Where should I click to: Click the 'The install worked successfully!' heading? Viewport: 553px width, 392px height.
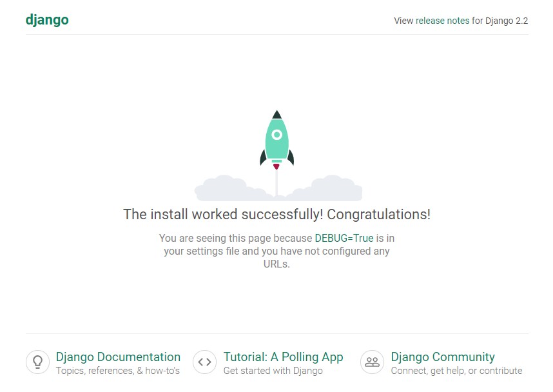pyautogui.click(x=277, y=215)
